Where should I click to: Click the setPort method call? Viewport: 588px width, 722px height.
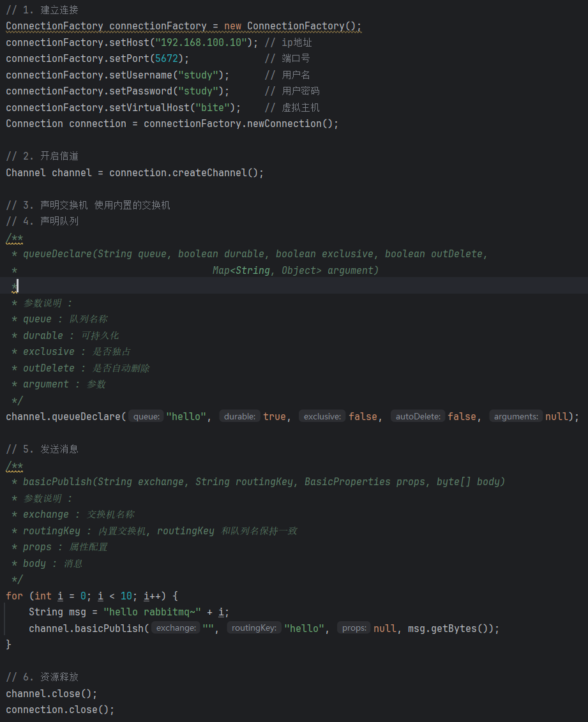(x=129, y=59)
